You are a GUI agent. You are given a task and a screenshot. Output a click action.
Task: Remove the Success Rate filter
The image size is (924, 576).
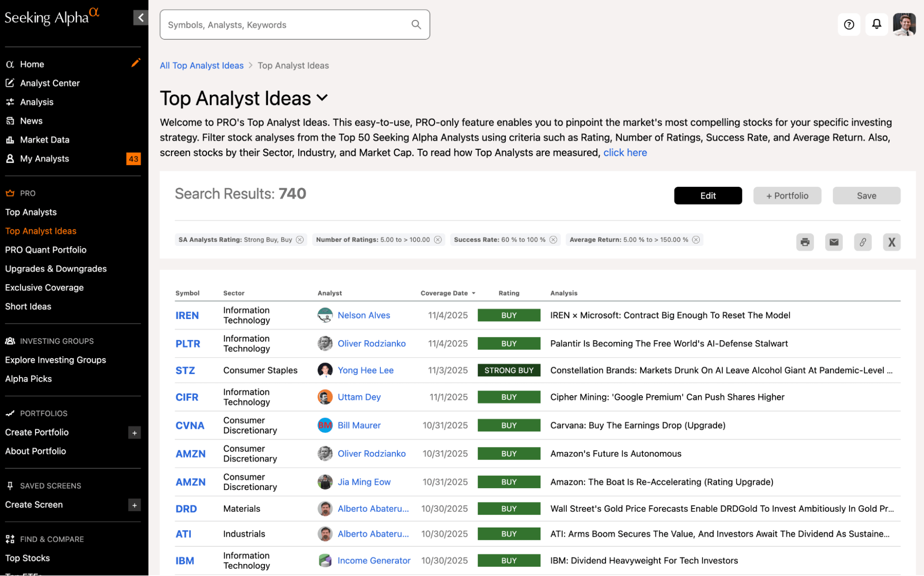[x=554, y=239]
